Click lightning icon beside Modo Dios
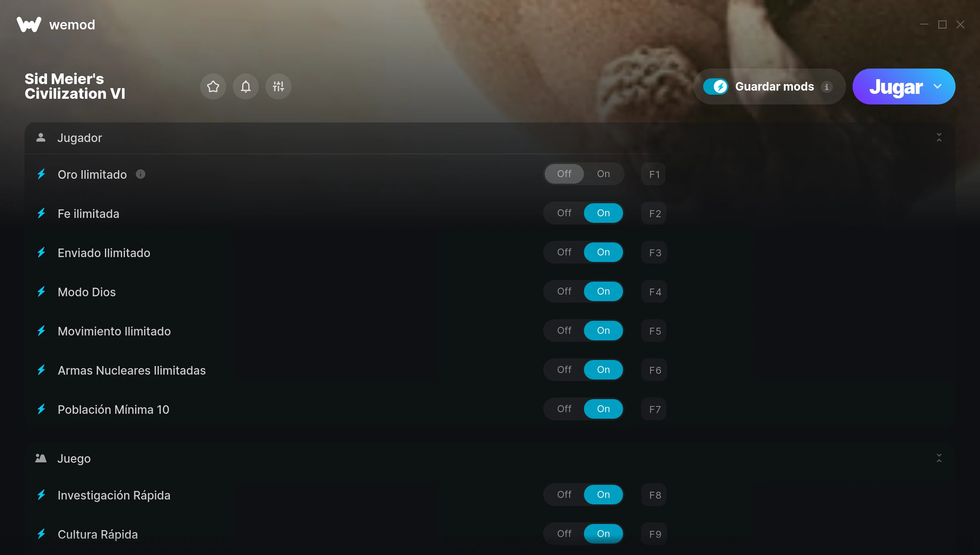 pos(41,292)
